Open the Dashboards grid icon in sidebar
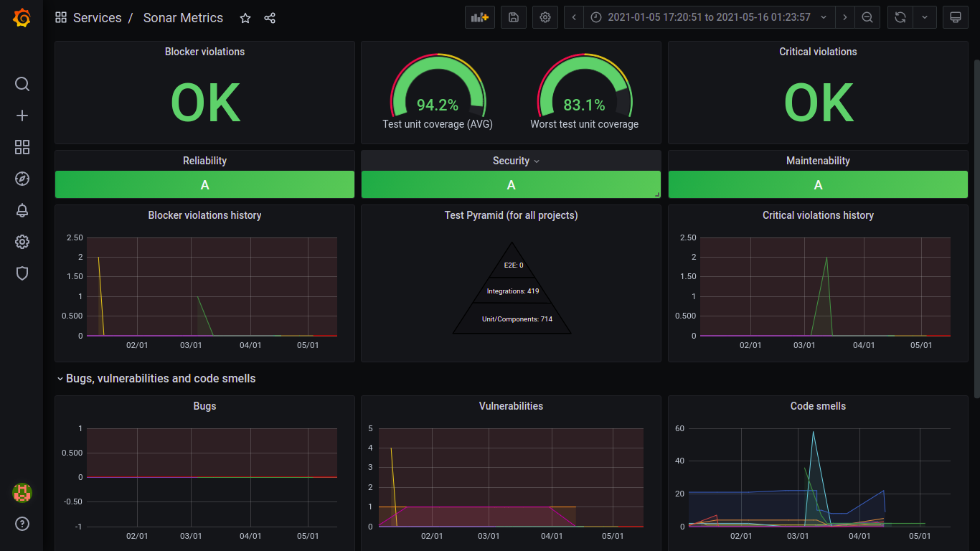This screenshot has width=980, height=551. (x=22, y=147)
